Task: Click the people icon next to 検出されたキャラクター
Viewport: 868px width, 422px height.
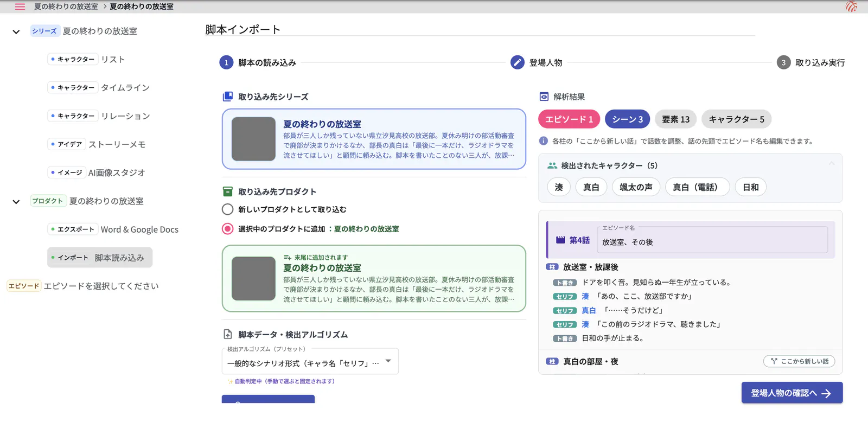Action: [552, 165]
